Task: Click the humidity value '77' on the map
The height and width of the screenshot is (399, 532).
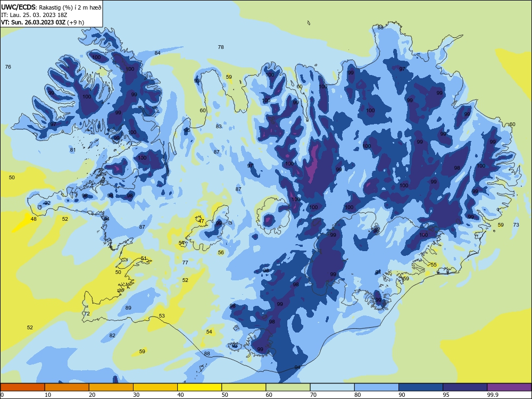Action: point(185,263)
